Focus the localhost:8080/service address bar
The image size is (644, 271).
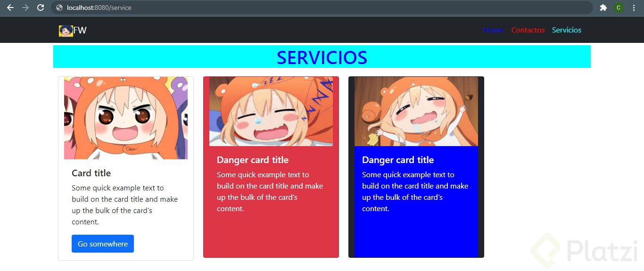click(322, 8)
